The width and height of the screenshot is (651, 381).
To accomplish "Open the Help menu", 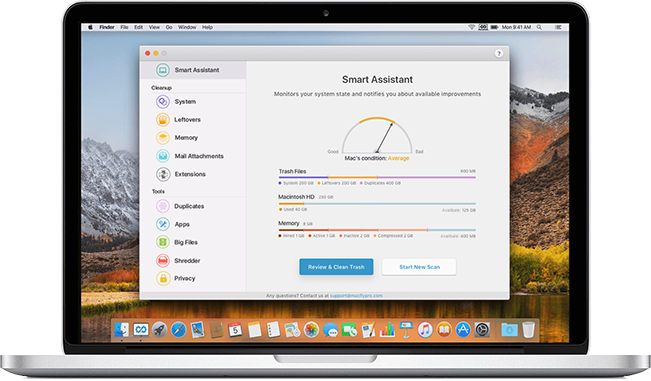I will coord(207,27).
